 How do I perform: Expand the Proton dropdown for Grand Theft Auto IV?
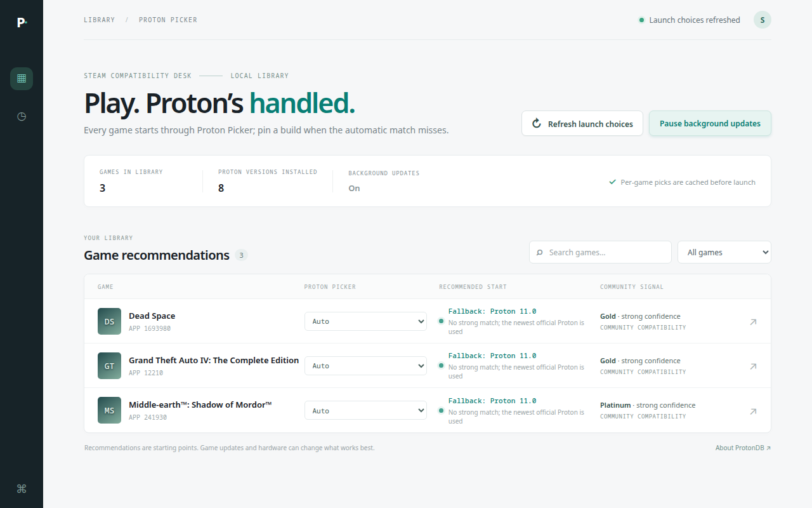[365, 366]
